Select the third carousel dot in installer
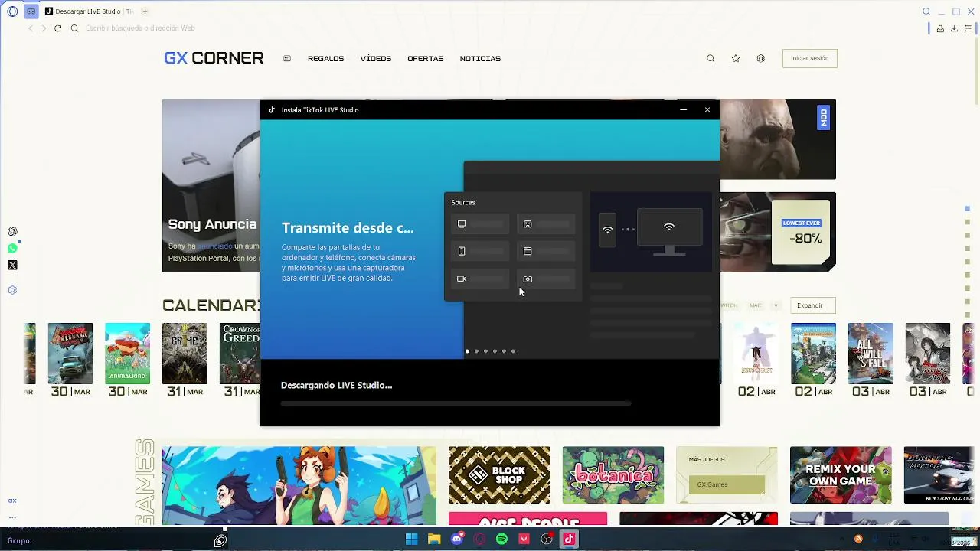Screen dimensions: 980x551 tap(485, 351)
